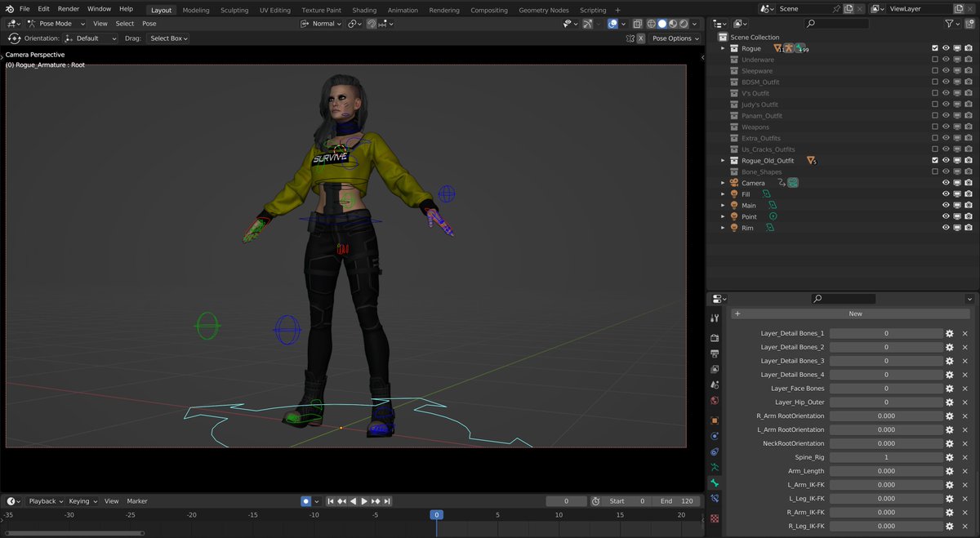The image size is (980, 538).
Task: Open the Render properties tab
Action: coord(715,336)
